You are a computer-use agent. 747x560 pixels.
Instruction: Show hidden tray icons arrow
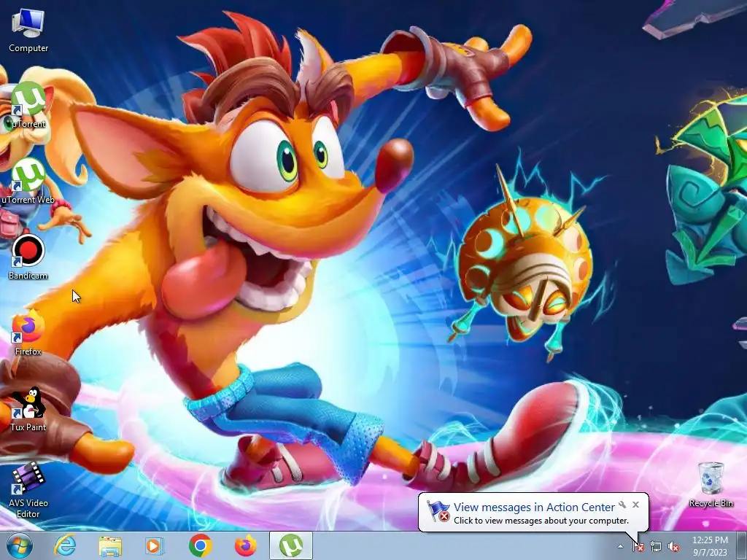click(620, 546)
